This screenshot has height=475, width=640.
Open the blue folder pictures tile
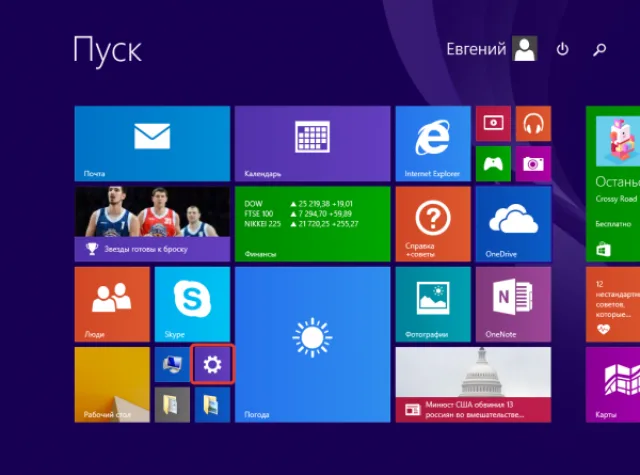tap(212, 405)
